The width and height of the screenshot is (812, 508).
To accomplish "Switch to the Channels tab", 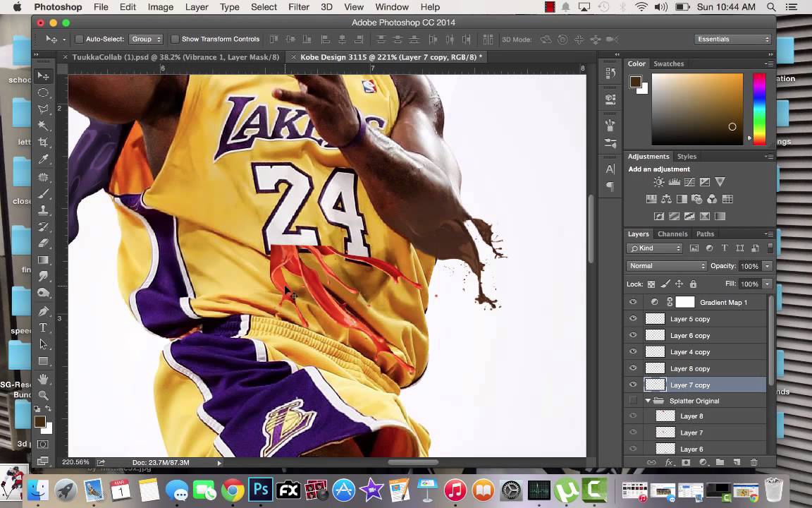I will coord(672,234).
